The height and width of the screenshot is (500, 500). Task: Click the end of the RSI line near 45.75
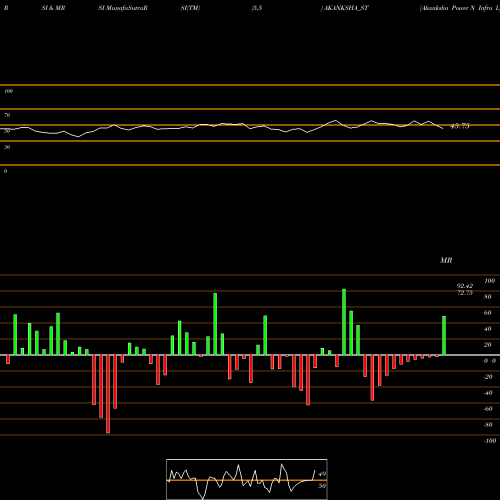tap(442, 128)
